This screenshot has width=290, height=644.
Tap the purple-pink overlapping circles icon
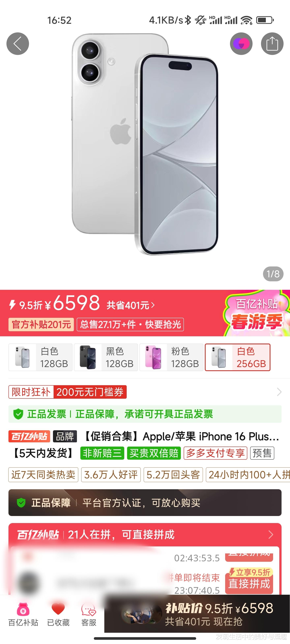[x=241, y=44]
